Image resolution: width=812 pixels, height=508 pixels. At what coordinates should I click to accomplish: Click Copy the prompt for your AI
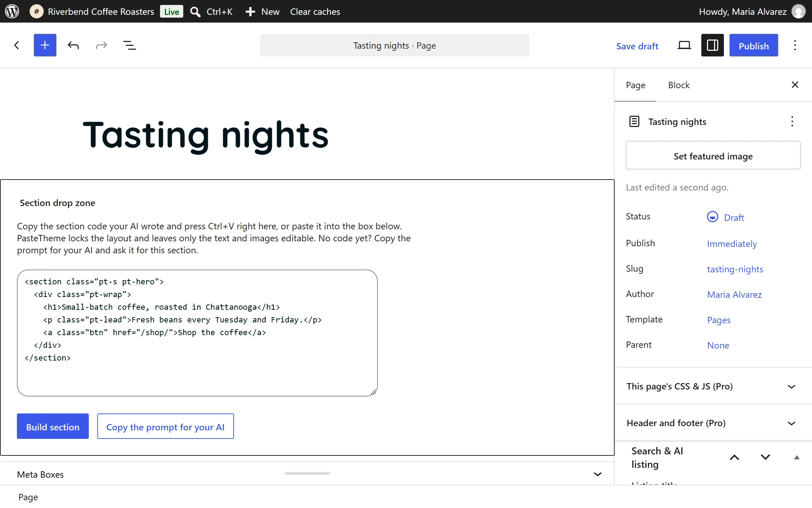[x=166, y=426]
